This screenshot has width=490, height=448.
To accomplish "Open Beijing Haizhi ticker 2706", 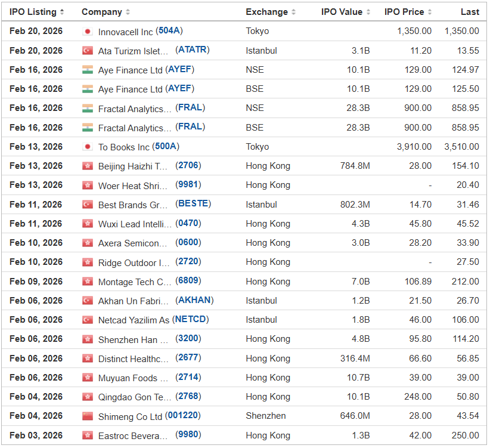I will click(x=188, y=165).
